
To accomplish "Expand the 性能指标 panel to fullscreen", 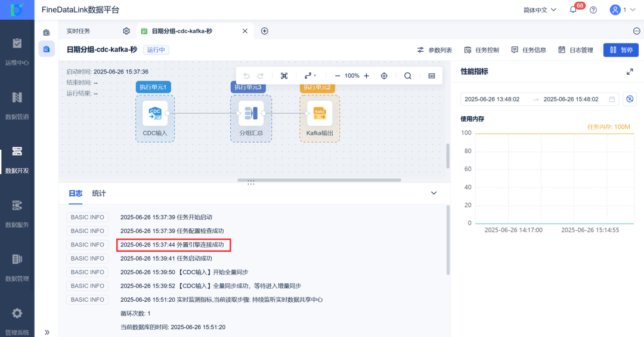I will click(630, 72).
